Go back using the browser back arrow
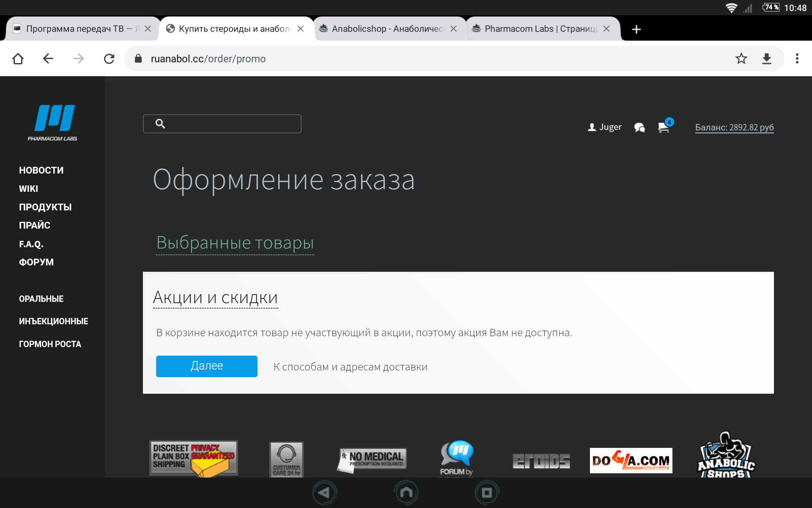The image size is (812, 508). pos(48,58)
